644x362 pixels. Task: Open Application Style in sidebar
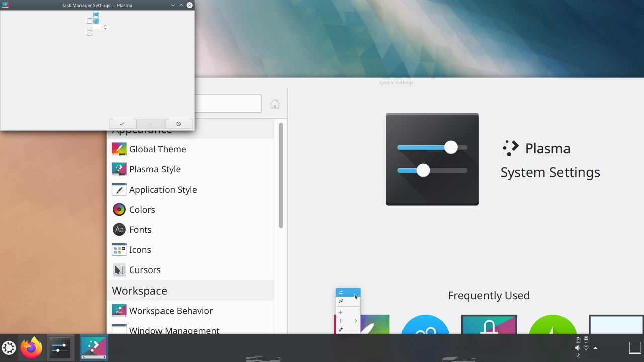[x=190, y=190]
